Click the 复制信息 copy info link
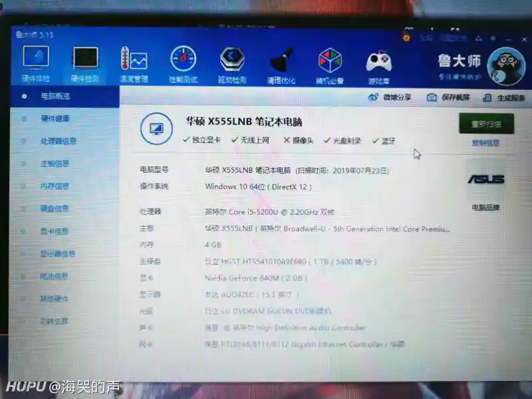This screenshot has height=399, width=532. 485,143
